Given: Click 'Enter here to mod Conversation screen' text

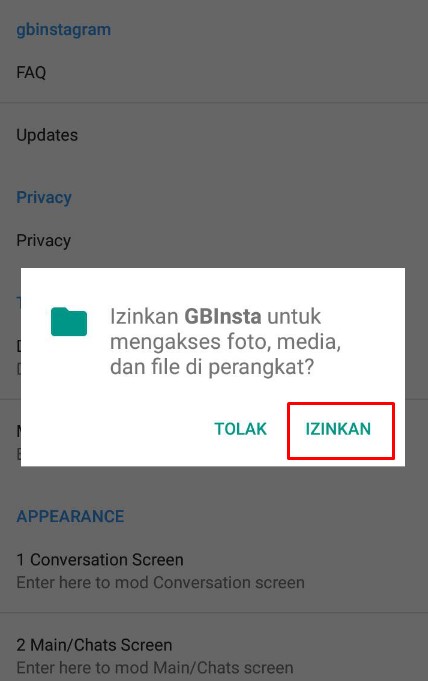Looking at the screenshot, I should pos(160,582).
